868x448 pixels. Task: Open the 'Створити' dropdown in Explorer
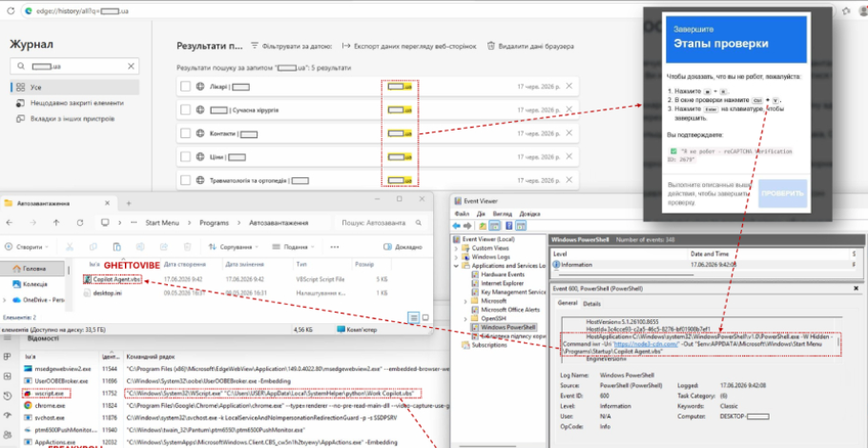pos(29,247)
